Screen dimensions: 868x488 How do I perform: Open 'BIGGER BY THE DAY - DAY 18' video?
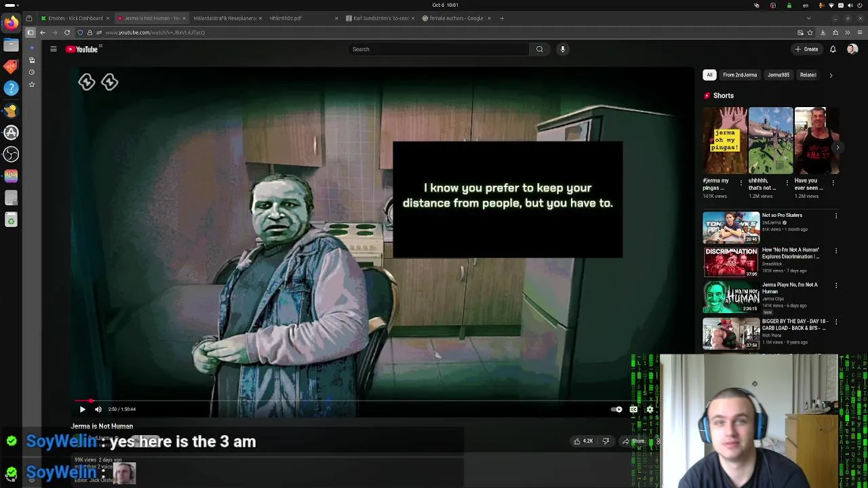tap(731, 333)
